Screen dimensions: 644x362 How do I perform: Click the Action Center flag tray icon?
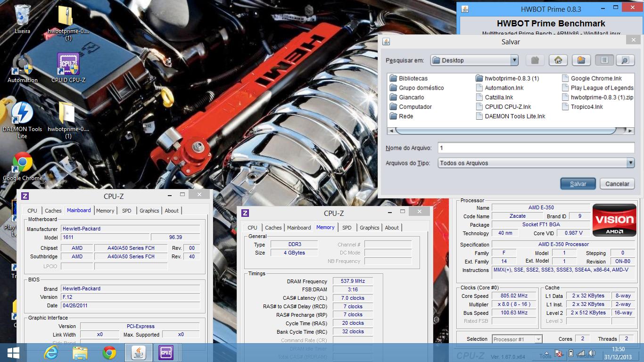click(559, 353)
